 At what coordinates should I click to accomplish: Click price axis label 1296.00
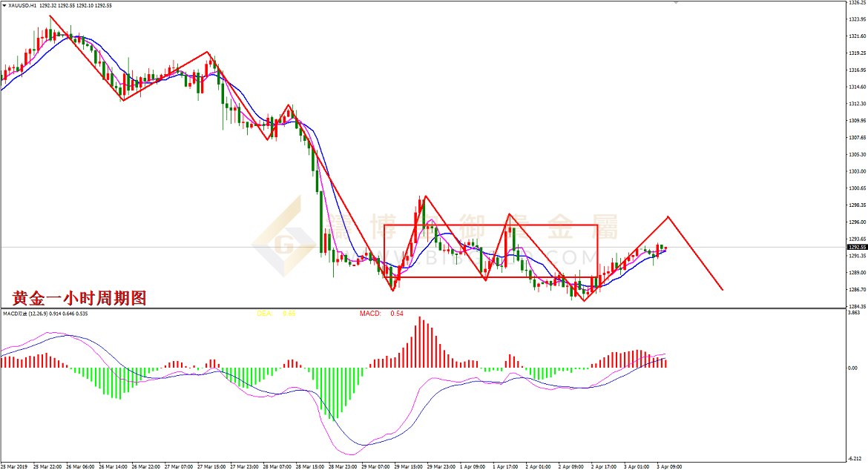click(x=857, y=222)
